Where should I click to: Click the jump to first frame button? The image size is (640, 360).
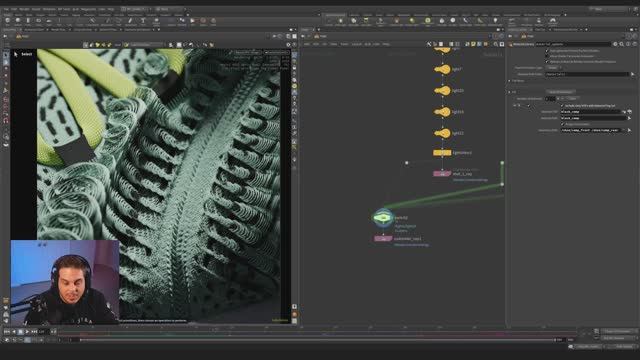pos(7,332)
